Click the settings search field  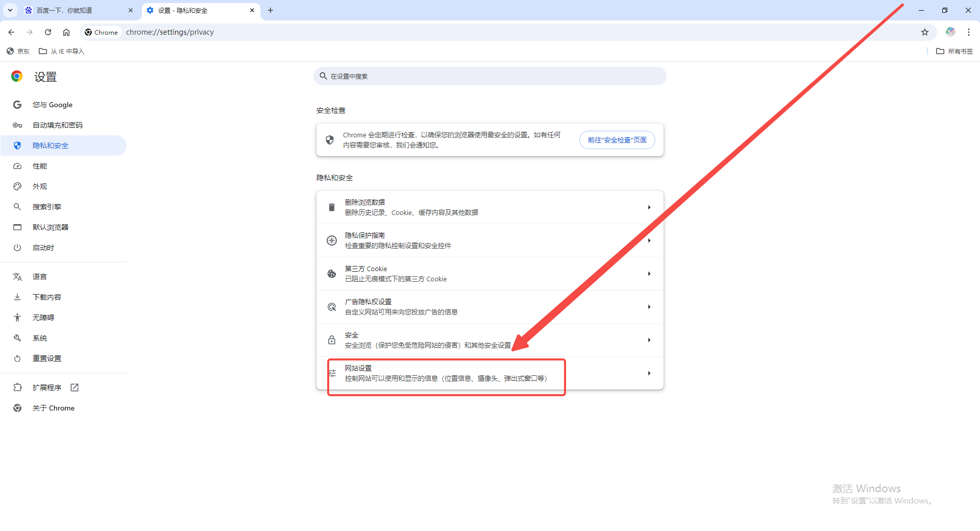tap(490, 76)
